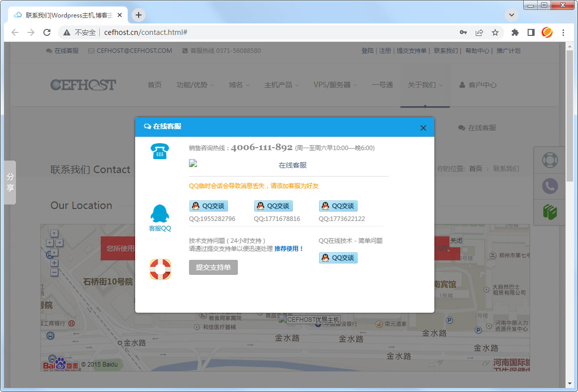Viewport: 578px width, 392px height.
Task: Click the 注册 link
Action: pyautogui.click(x=385, y=51)
